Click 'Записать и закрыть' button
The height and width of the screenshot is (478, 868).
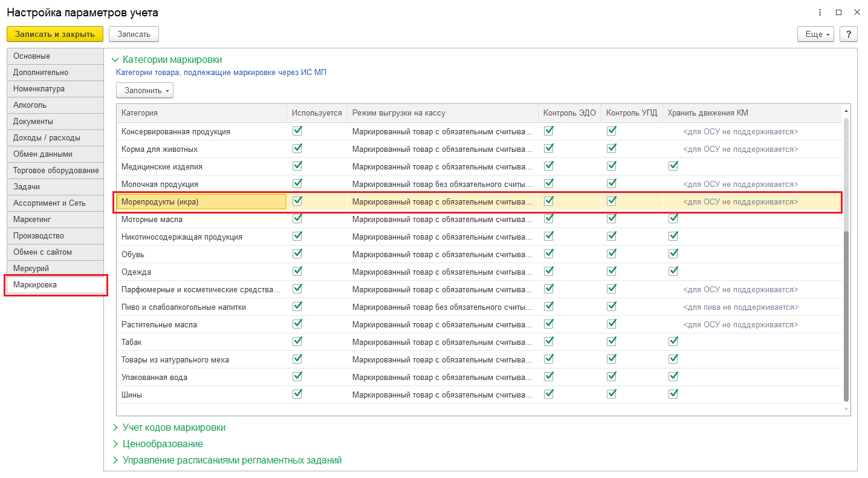coord(55,34)
